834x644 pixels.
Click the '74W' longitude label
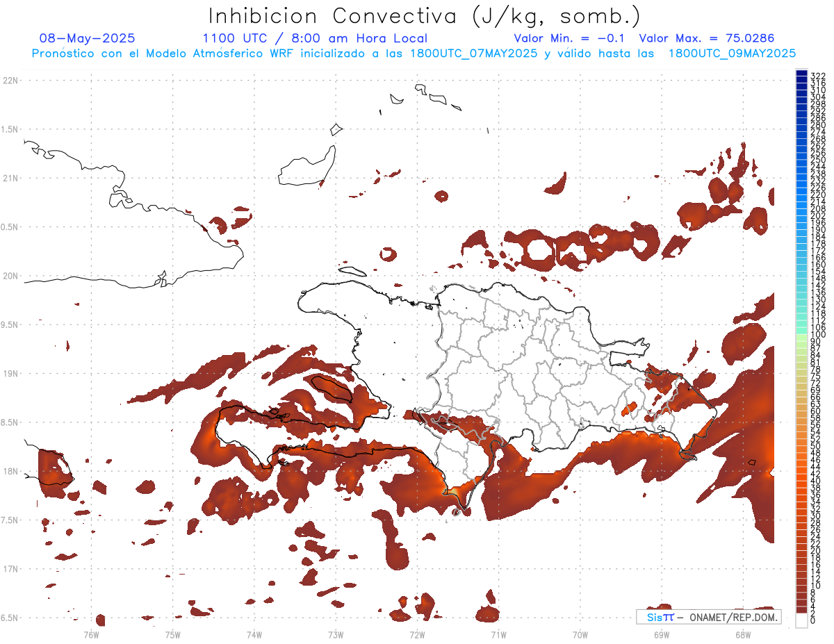(x=254, y=634)
